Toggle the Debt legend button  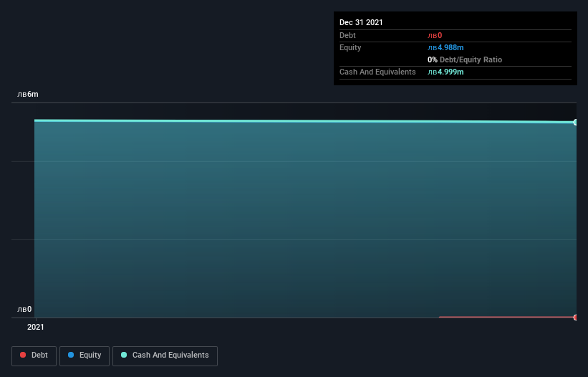34,355
